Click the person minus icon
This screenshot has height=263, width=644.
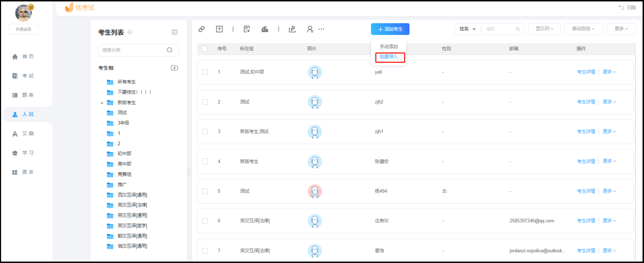point(310,29)
